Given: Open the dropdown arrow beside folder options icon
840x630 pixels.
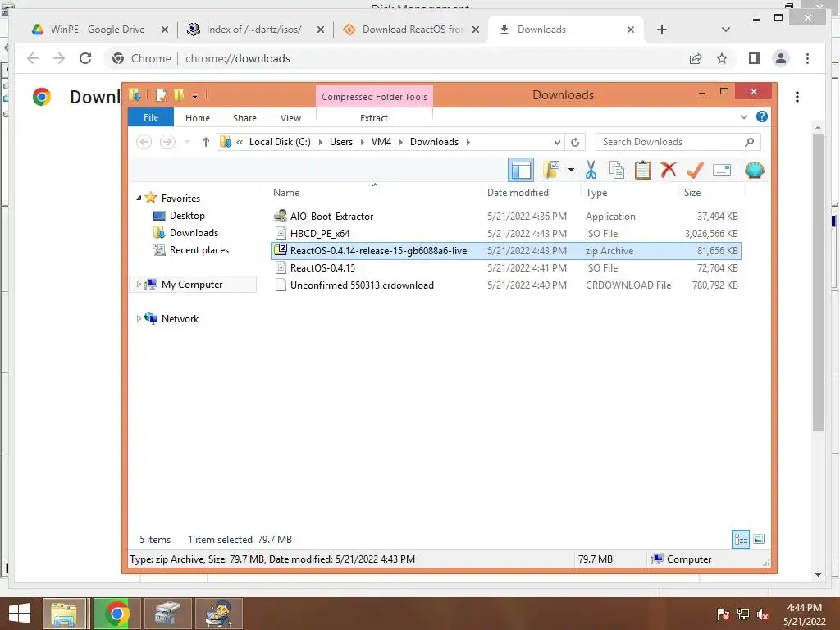Looking at the screenshot, I should click(x=571, y=170).
